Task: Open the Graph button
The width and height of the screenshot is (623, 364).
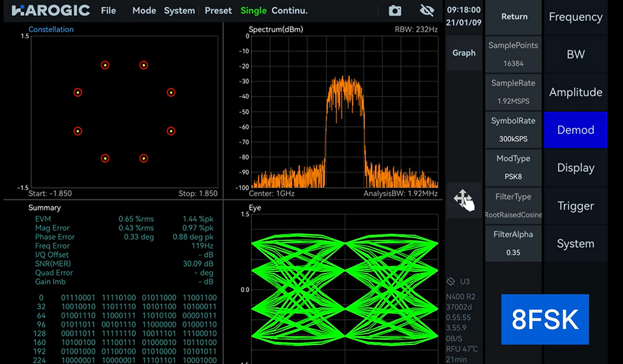Action: pyautogui.click(x=463, y=53)
